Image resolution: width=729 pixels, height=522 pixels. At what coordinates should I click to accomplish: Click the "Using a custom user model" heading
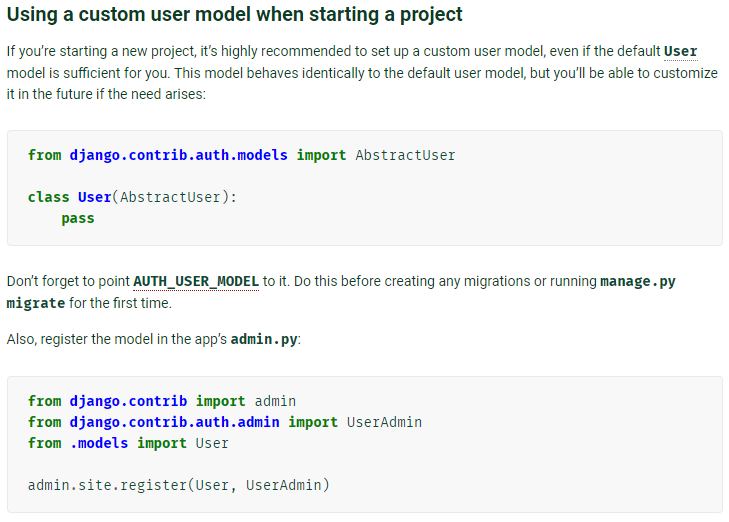(x=235, y=15)
